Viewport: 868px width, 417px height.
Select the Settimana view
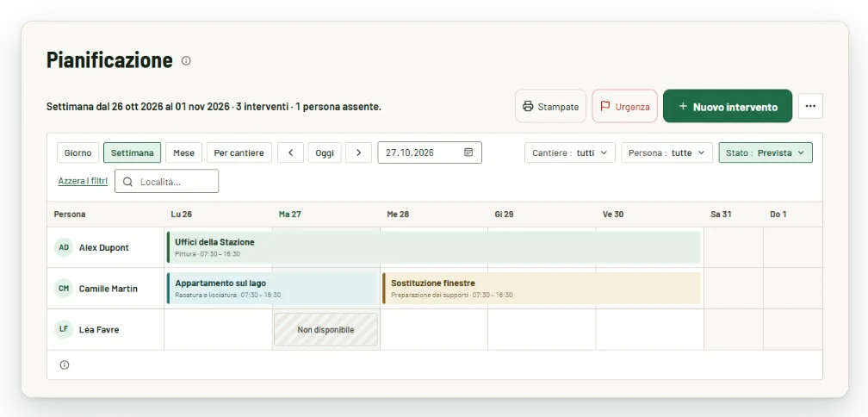[x=133, y=152]
